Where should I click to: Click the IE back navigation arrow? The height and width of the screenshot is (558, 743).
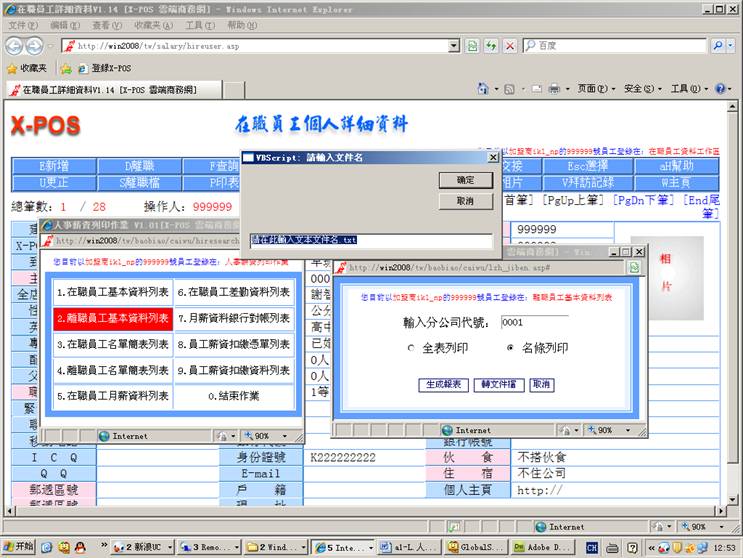click(x=14, y=46)
